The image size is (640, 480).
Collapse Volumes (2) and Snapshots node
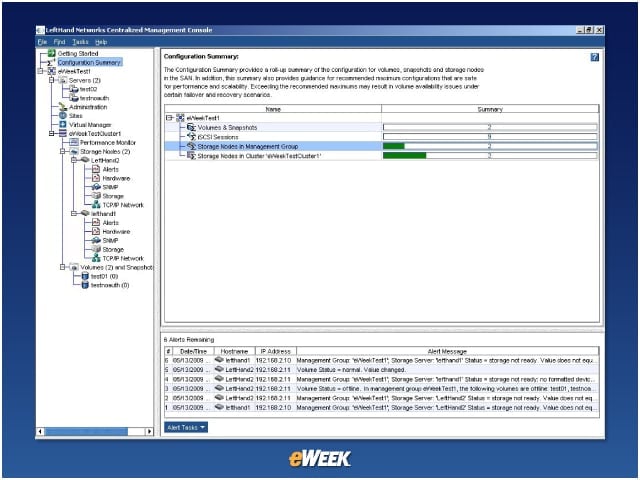pos(62,267)
